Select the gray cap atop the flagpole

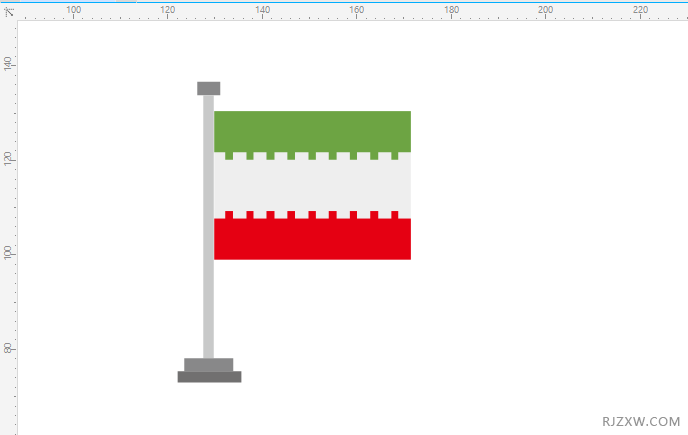[208, 88]
